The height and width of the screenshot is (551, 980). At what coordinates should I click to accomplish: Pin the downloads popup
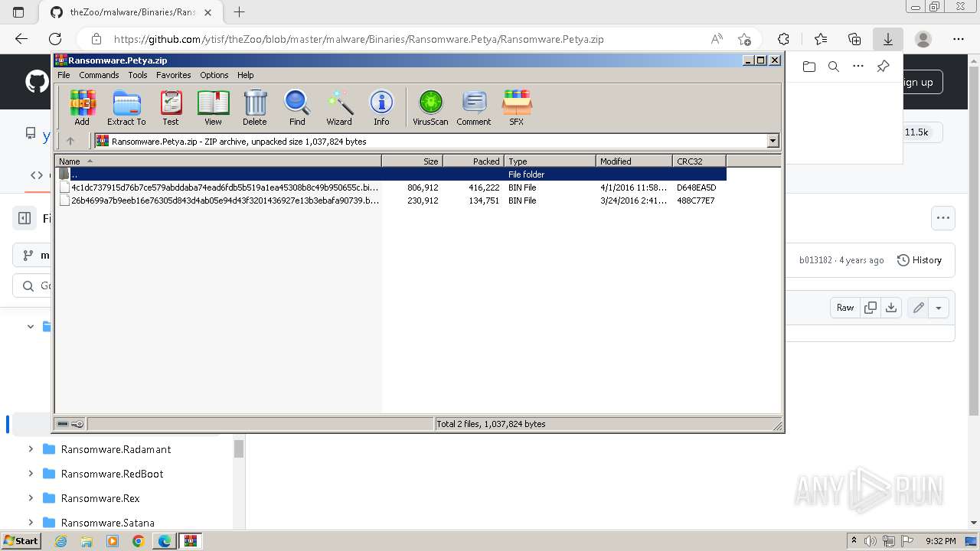[x=883, y=67]
